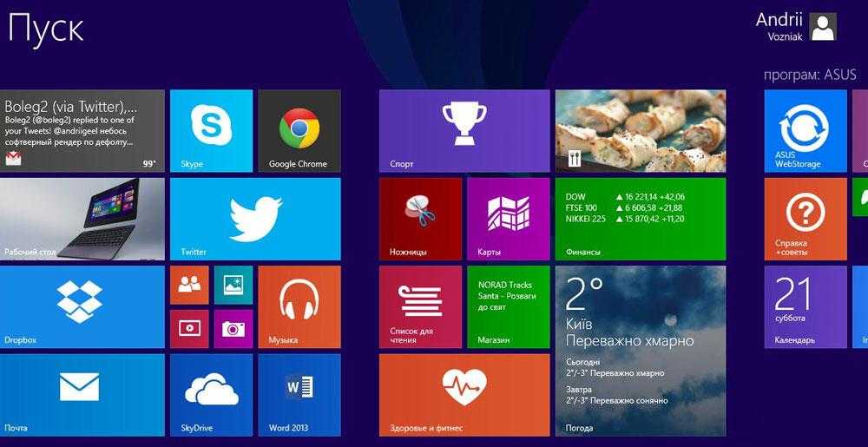868x447 pixels.
Task: Open the Dropbox tile
Action: [82, 306]
